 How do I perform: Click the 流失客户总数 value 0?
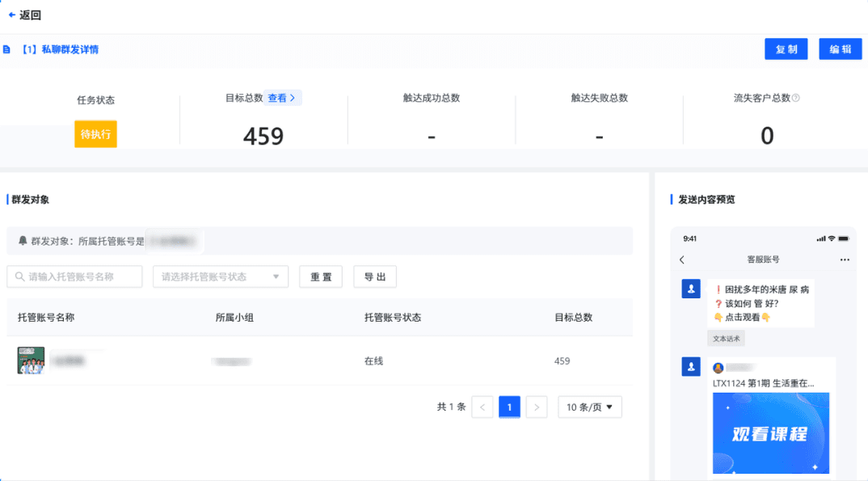[767, 136]
